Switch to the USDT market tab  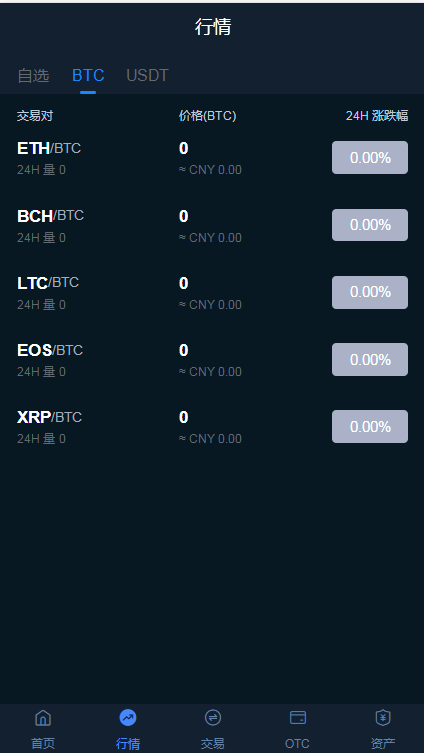click(147, 75)
